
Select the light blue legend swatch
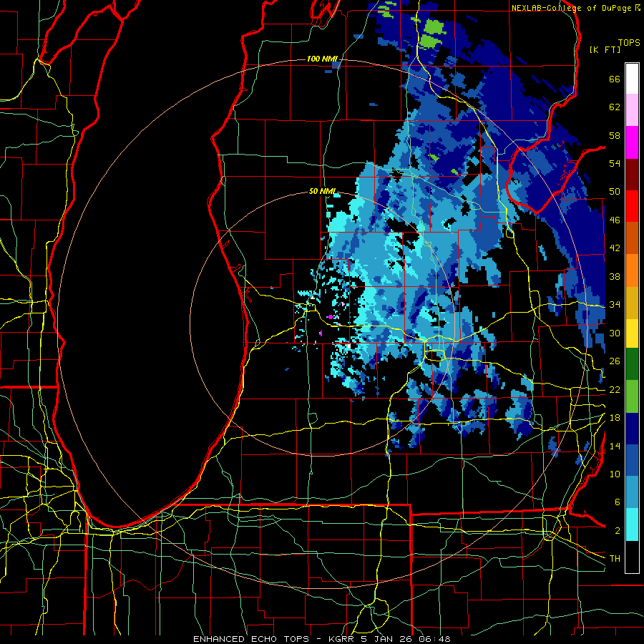[x=632, y=493]
